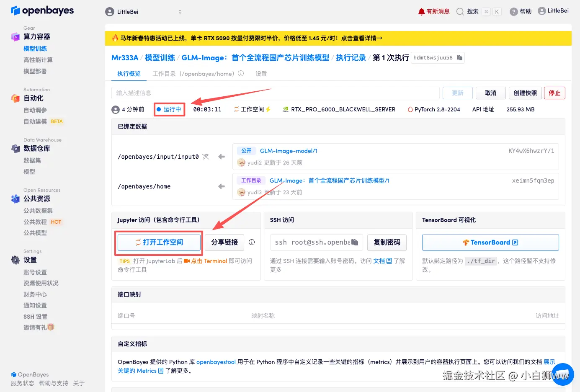580x392 pixels.
Task: Open the LittleBei user profile avatar at top right
Action: [x=542, y=11]
